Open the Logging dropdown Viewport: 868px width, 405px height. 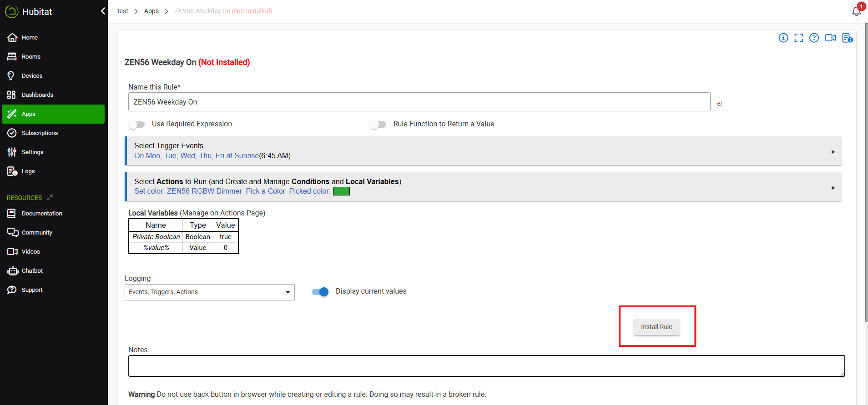[210, 292]
